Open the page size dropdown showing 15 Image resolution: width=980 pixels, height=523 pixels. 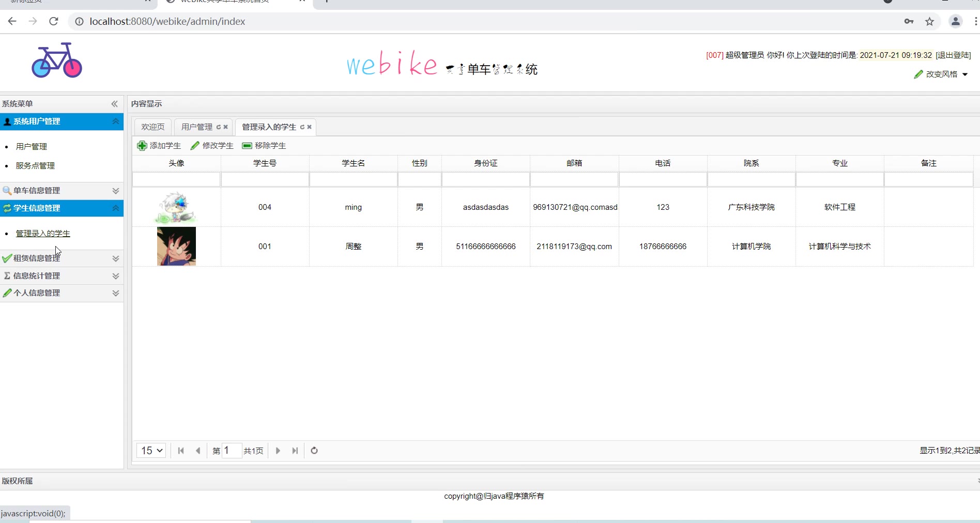pyautogui.click(x=151, y=451)
